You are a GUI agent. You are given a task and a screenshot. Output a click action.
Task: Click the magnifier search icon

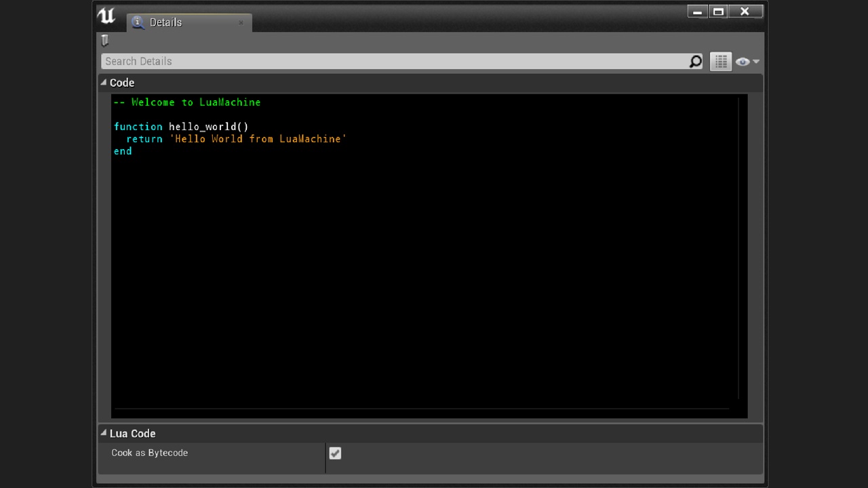pos(696,62)
